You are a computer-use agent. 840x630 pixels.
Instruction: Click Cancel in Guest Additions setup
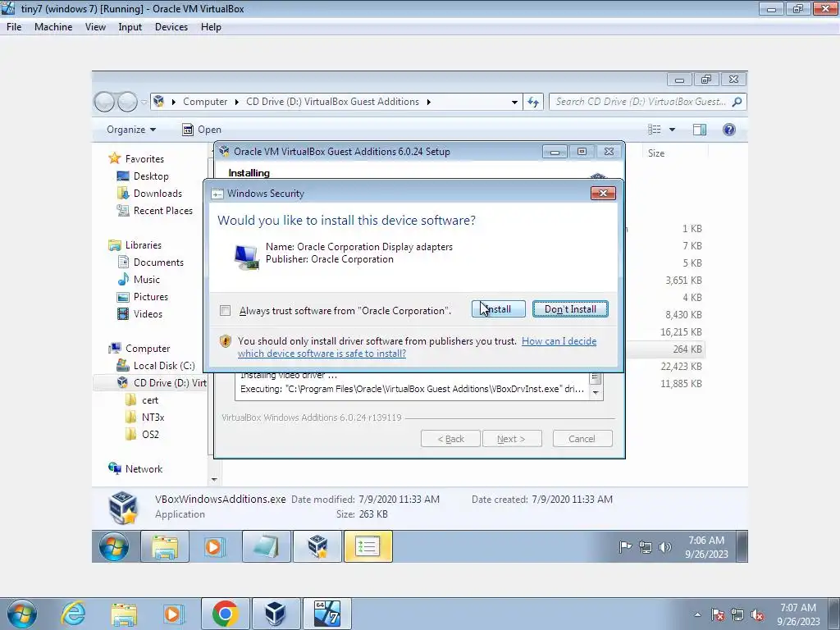[582, 439]
